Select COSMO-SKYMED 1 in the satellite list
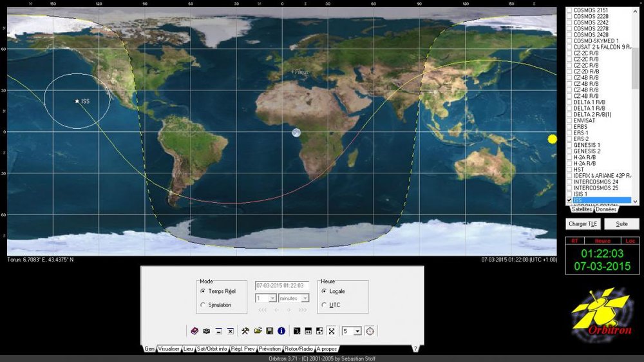Screen dimensions: 644x362 (596, 41)
